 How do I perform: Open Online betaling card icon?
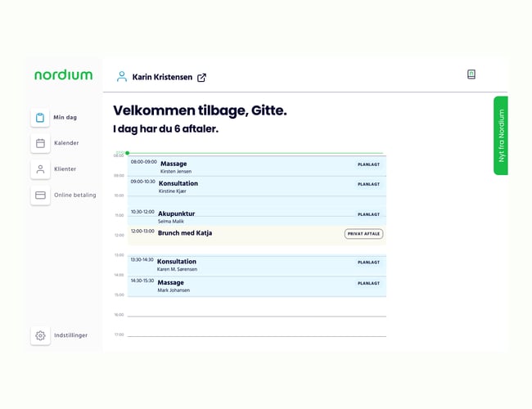[x=40, y=195]
